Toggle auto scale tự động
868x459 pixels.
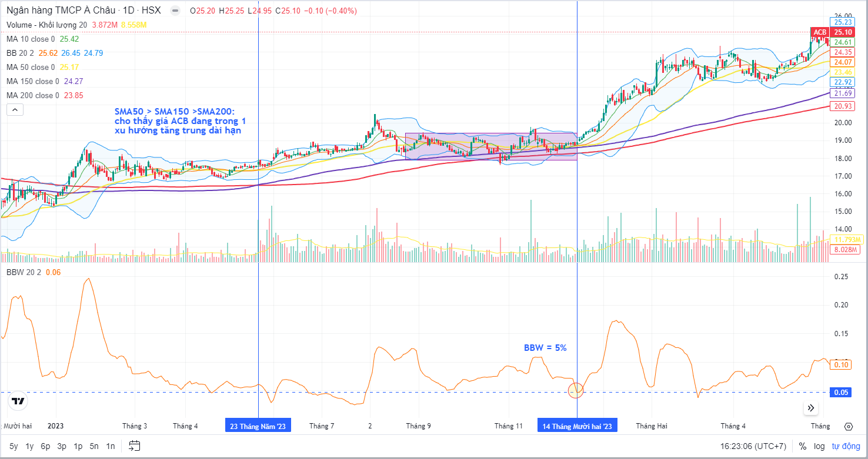(846, 446)
